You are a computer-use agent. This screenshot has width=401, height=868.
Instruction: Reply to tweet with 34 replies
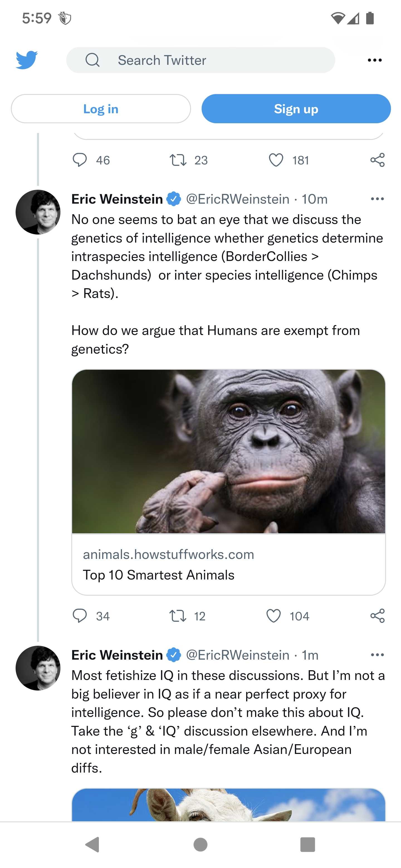tap(80, 616)
